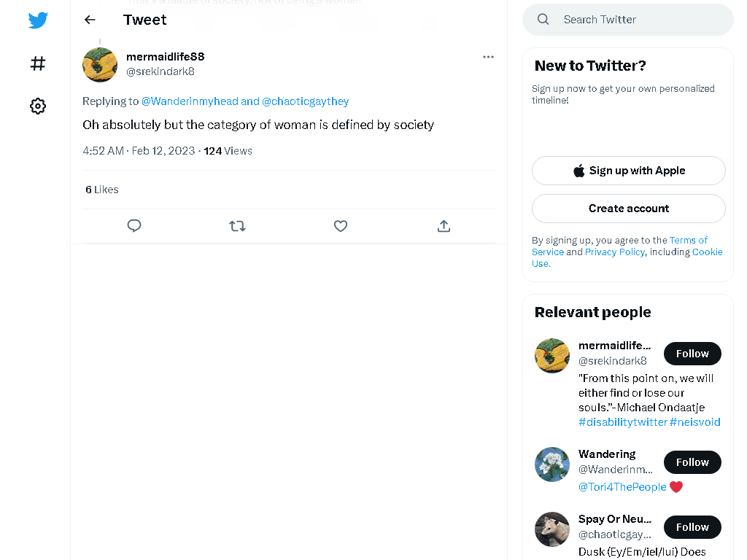Sign up with Apple

[628, 171]
